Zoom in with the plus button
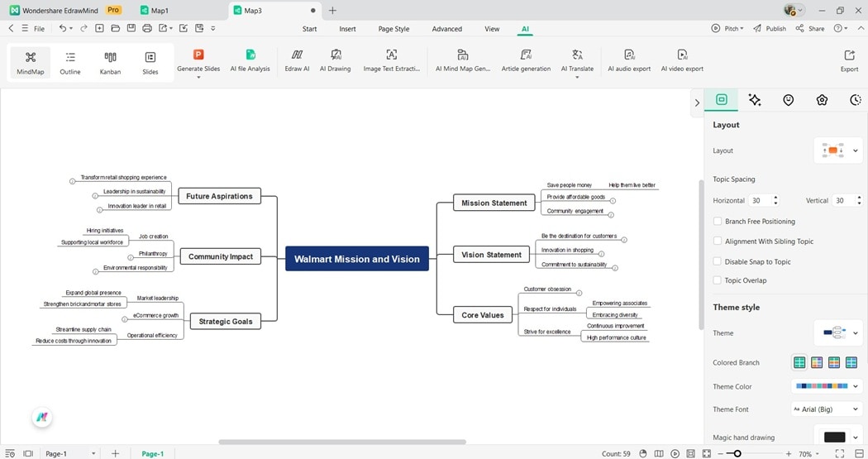 (x=789, y=453)
